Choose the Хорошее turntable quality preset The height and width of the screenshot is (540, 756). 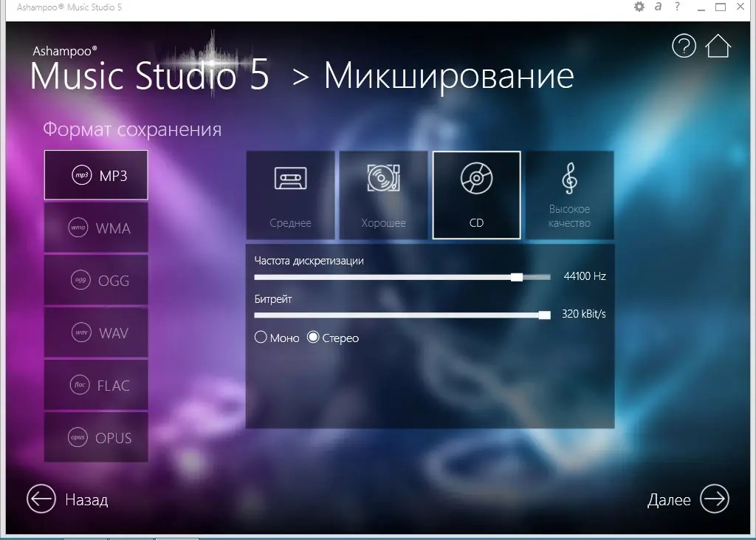(x=383, y=195)
